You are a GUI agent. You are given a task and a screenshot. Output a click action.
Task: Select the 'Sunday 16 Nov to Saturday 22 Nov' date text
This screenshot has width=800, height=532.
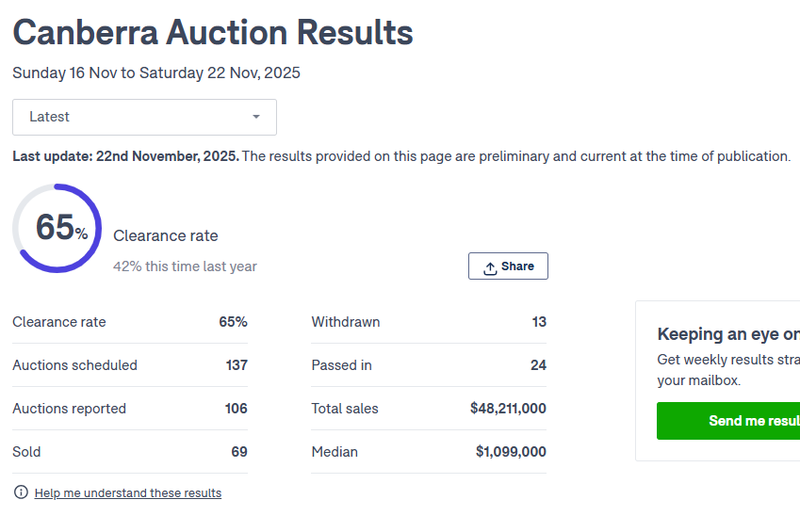(x=156, y=73)
